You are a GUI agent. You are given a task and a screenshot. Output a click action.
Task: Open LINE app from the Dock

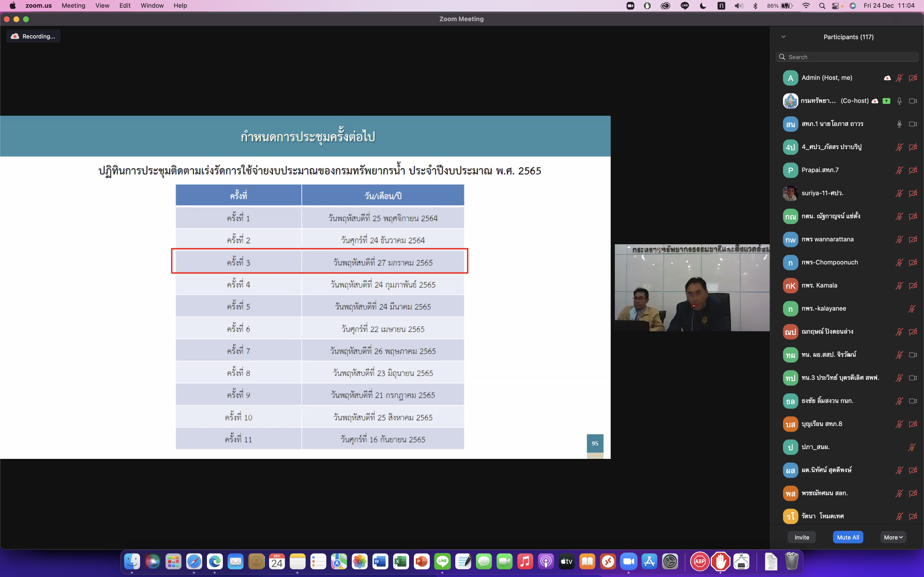442,561
